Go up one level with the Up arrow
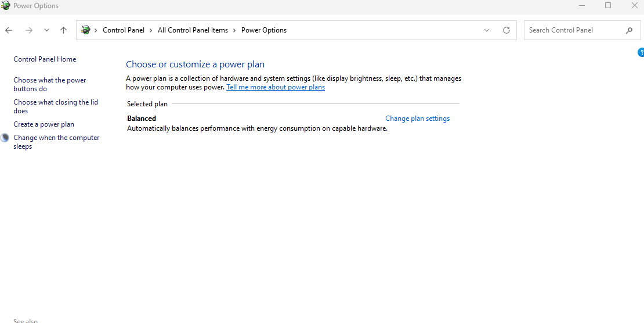This screenshot has width=644, height=323. pyautogui.click(x=63, y=30)
